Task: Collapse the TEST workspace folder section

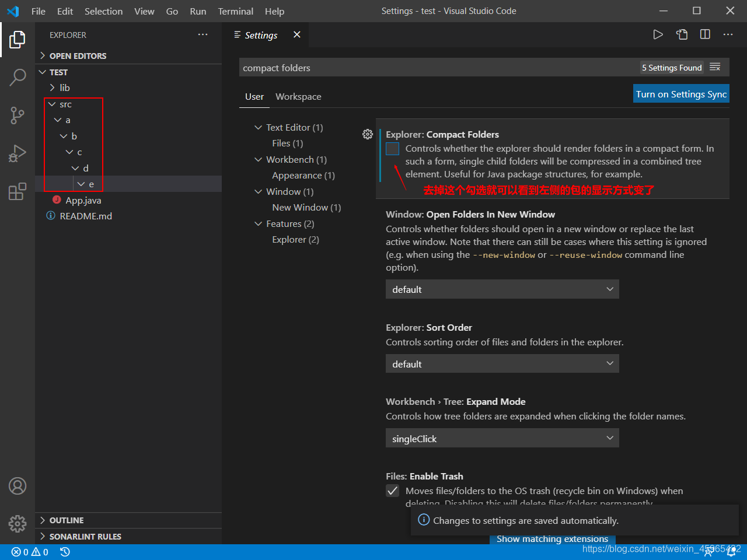Action: click(x=128, y=72)
